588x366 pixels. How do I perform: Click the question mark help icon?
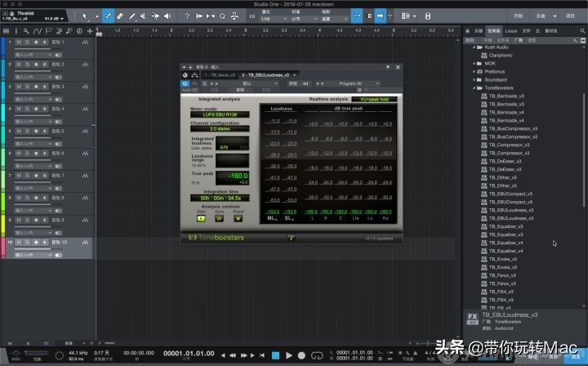click(187, 16)
